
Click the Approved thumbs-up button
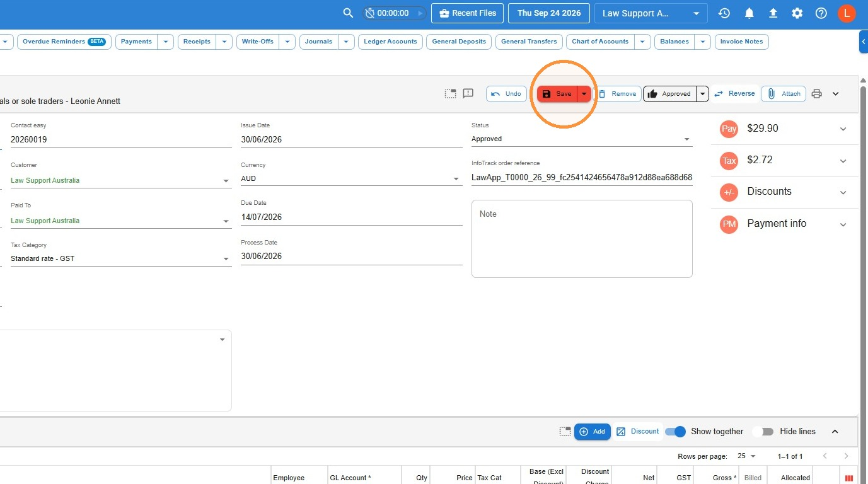click(x=669, y=94)
